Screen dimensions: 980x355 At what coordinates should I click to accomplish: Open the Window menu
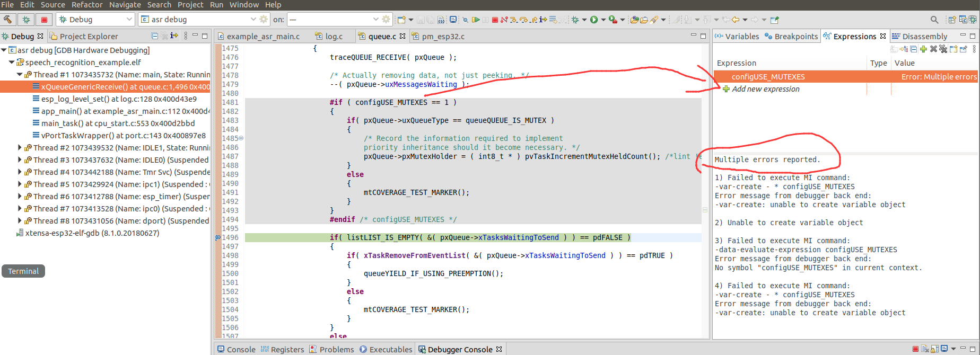[x=244, y=5]
